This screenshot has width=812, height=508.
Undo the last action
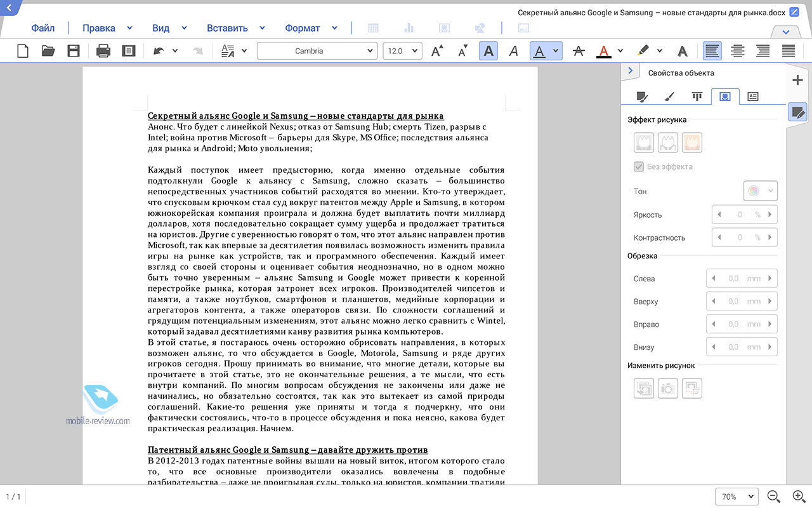pyautogui.click(x=158, y=51)
